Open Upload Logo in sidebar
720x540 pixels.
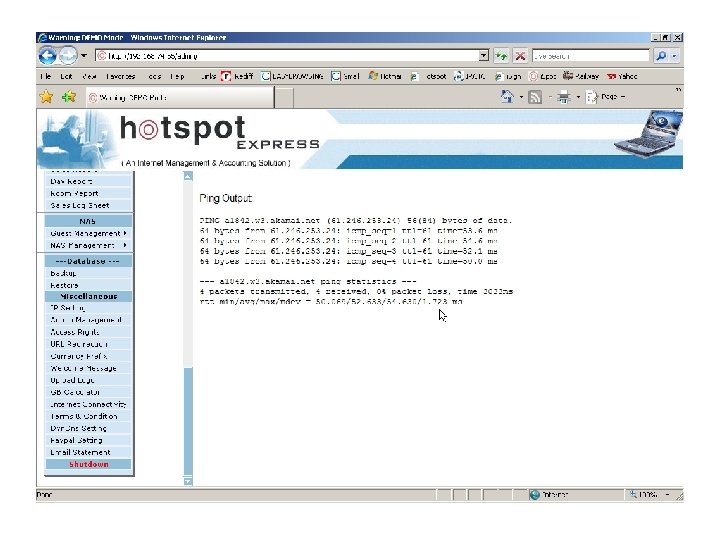click(88, 380)
